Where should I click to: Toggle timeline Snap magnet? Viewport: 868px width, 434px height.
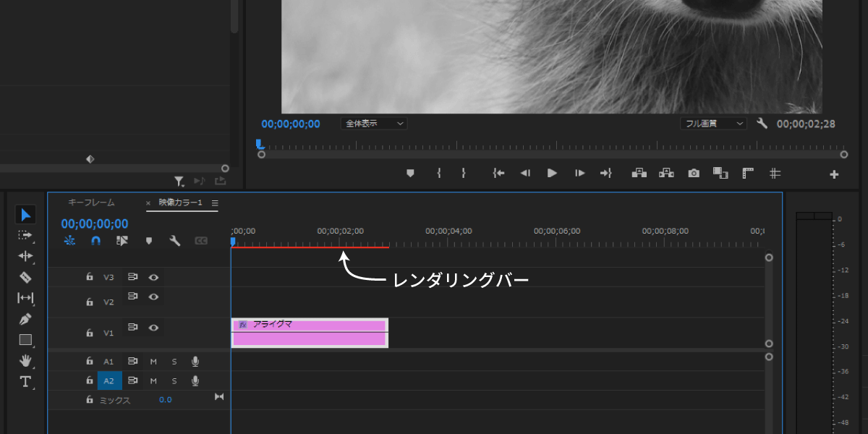point(95,241)
